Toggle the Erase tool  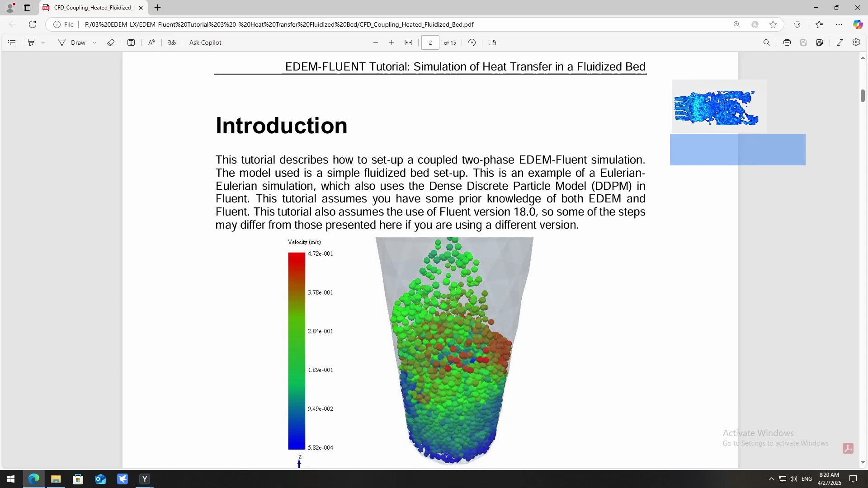click(x=111, y=42)
